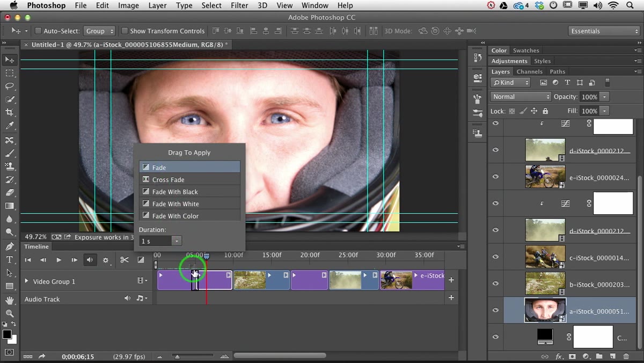Image resolution: width=644 pixels, height=363 pixels.
Task: Select the Gradient tool
Action: (10, 206)
